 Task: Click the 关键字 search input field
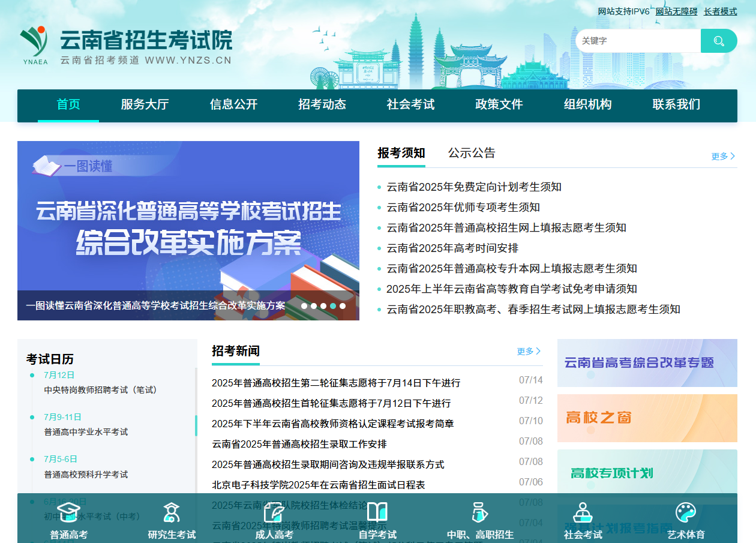(x=637, y=41)
